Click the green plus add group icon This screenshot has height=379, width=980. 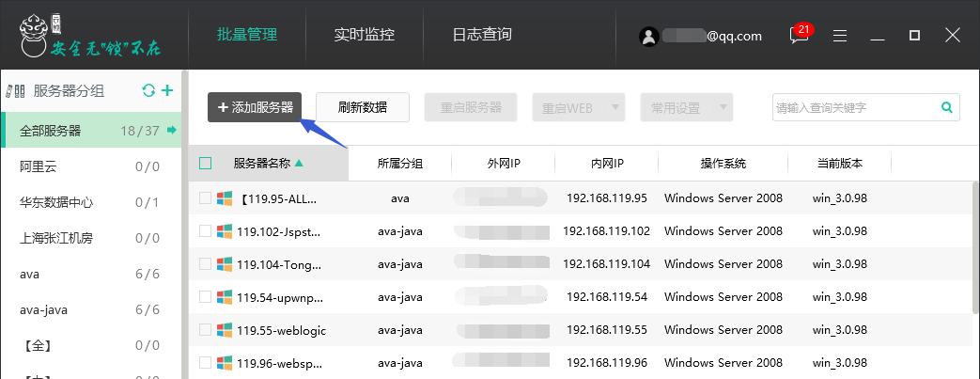click(167, 90)
